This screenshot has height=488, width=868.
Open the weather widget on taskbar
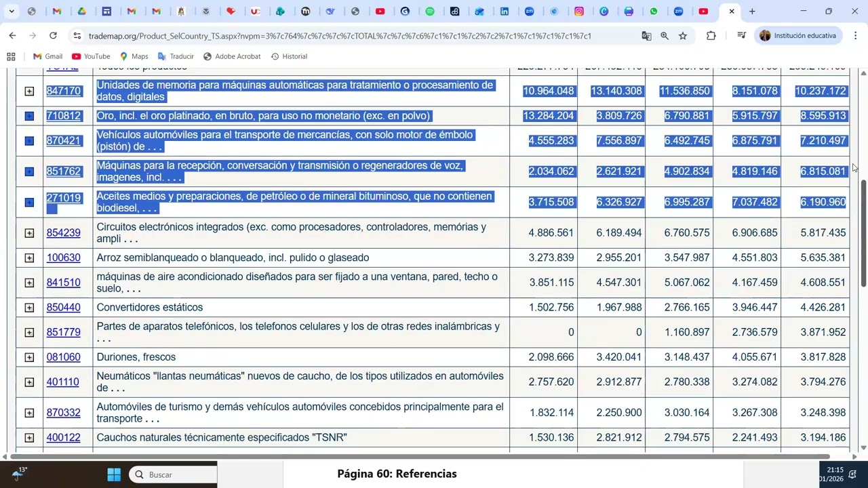19,473
